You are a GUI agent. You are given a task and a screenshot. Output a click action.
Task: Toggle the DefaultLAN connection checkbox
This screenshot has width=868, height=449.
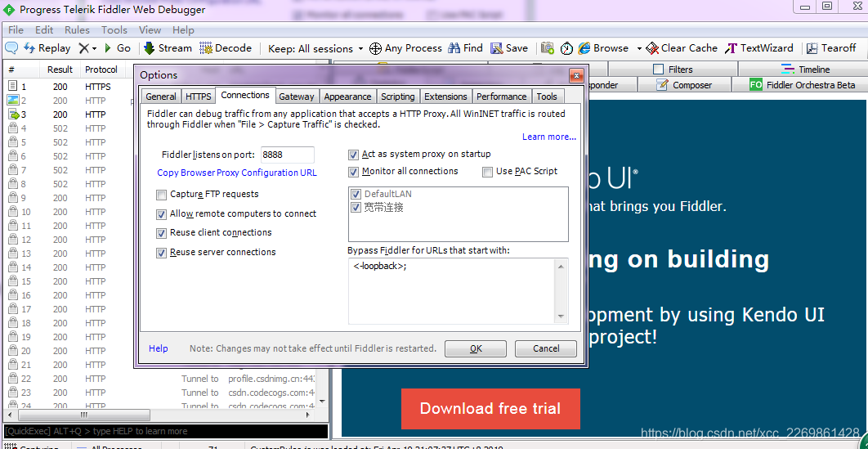[x=356, y=195]
